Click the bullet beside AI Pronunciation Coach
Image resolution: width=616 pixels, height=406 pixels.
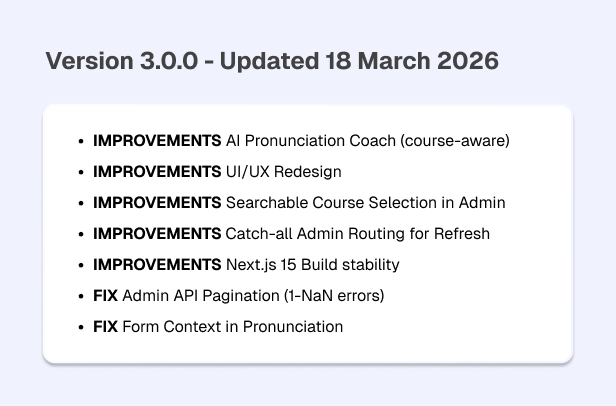coord(80,142)
